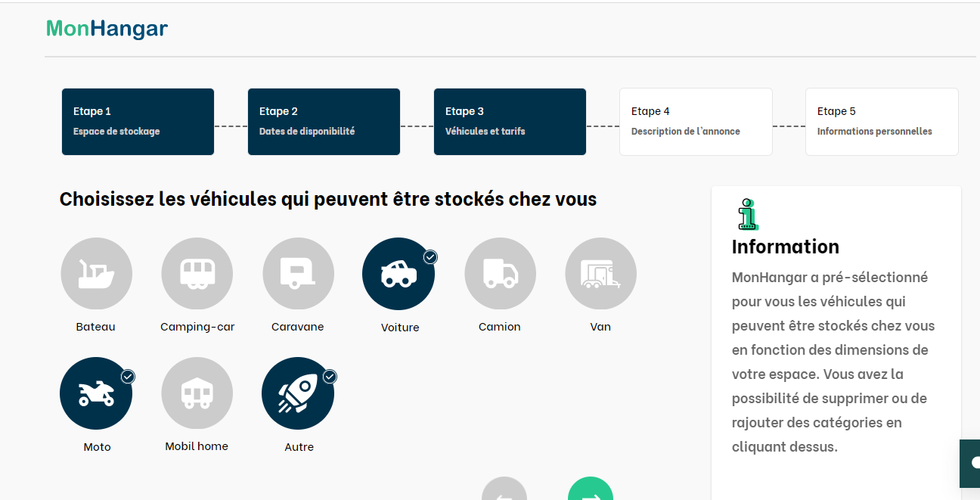Deselect the Autre rocket icon
Image resolution: width=980 pixels, height=500 pixels.
point(298,393)
